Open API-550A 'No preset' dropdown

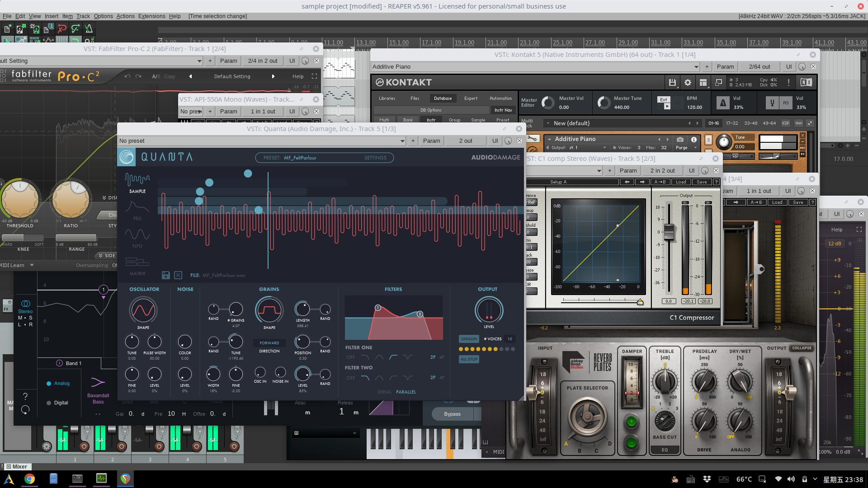(191, 112)
